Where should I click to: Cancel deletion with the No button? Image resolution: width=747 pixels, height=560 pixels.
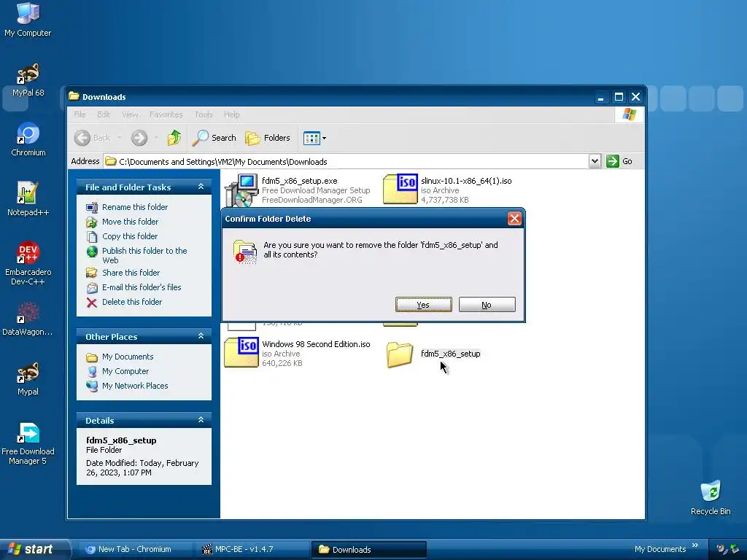pyautogui.click(x=487, y=305)
